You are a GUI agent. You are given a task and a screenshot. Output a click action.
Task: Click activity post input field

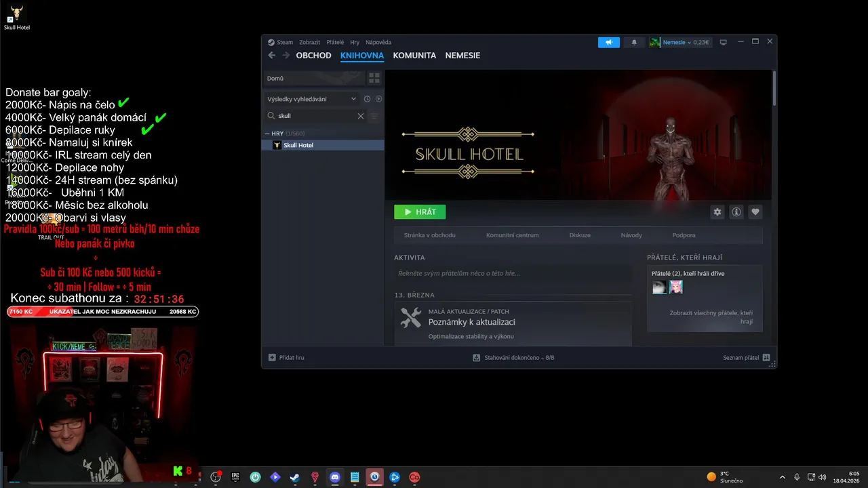pyautogui.click(x=513, y=273)
